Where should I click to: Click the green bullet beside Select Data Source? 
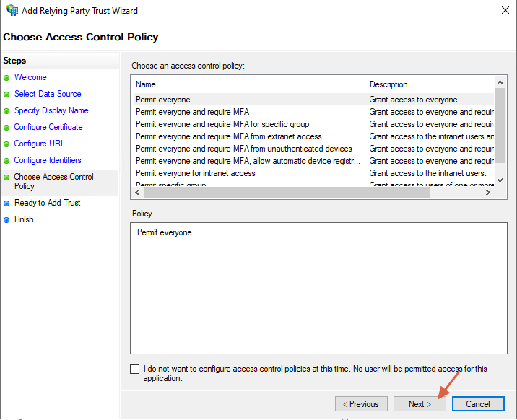click(6, 95)
